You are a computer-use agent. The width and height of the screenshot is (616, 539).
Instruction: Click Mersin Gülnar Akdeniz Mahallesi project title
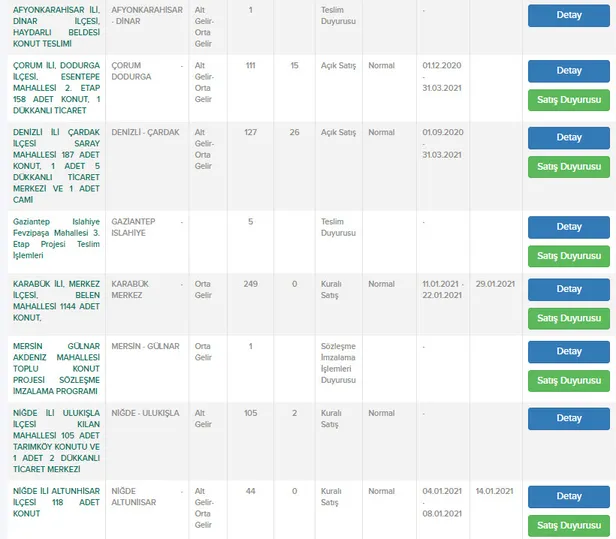click(x=55, y=369)
